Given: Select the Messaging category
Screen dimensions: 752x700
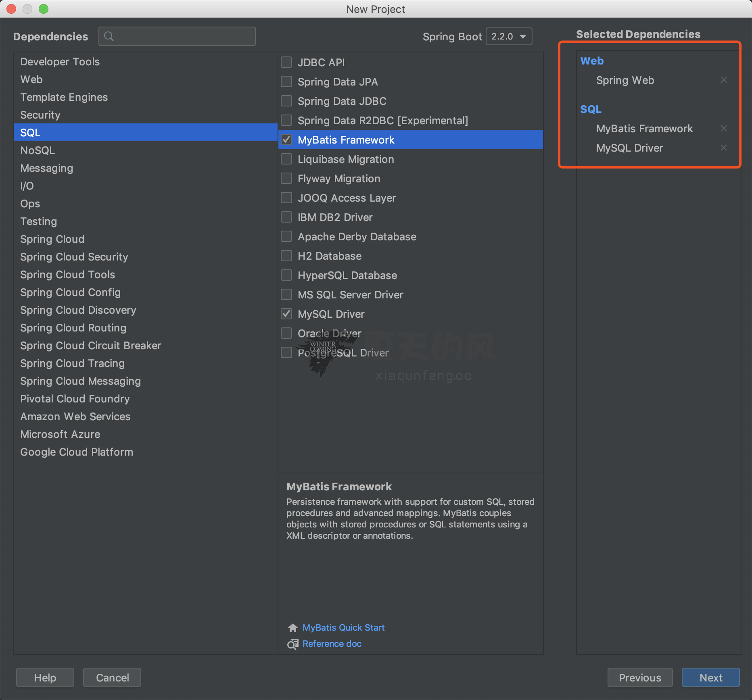Looking at the screenshot, I should pyautogui.click(x=145, y=168).
